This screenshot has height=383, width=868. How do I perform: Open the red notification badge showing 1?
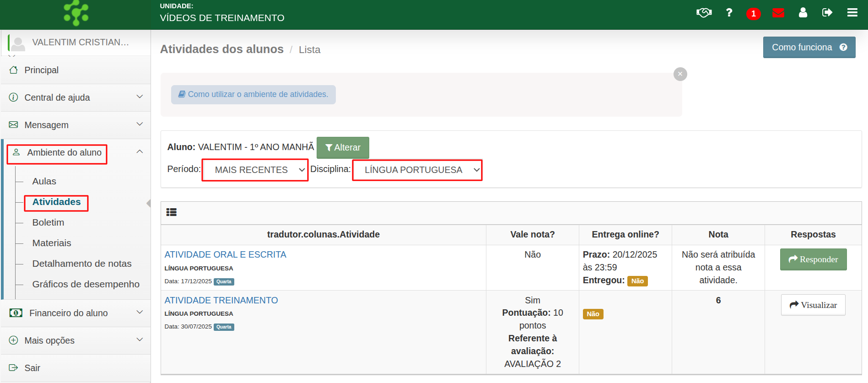tap(753, 14)
